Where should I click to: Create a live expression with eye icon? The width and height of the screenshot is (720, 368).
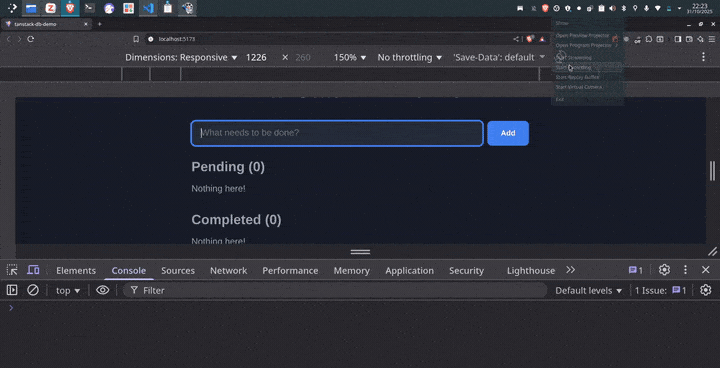[102, 290]
